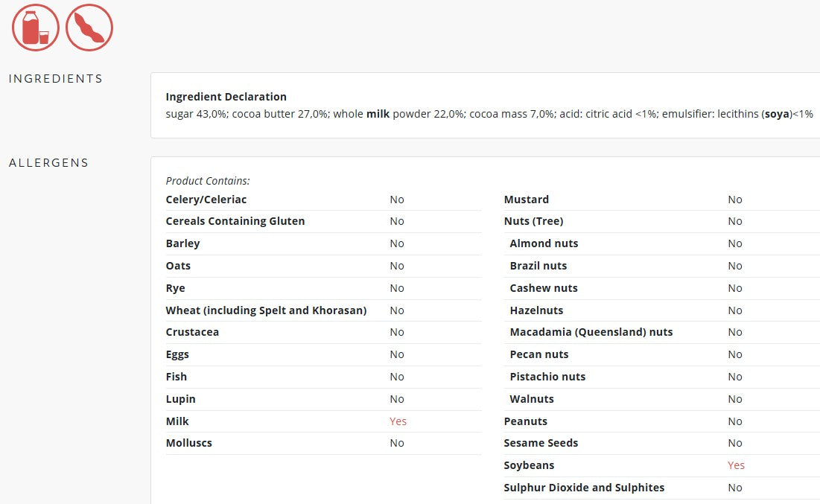Click the Nuts (Tree) allergen label
The height and width of the screenshot is (504, 820).
pos(533,221)
